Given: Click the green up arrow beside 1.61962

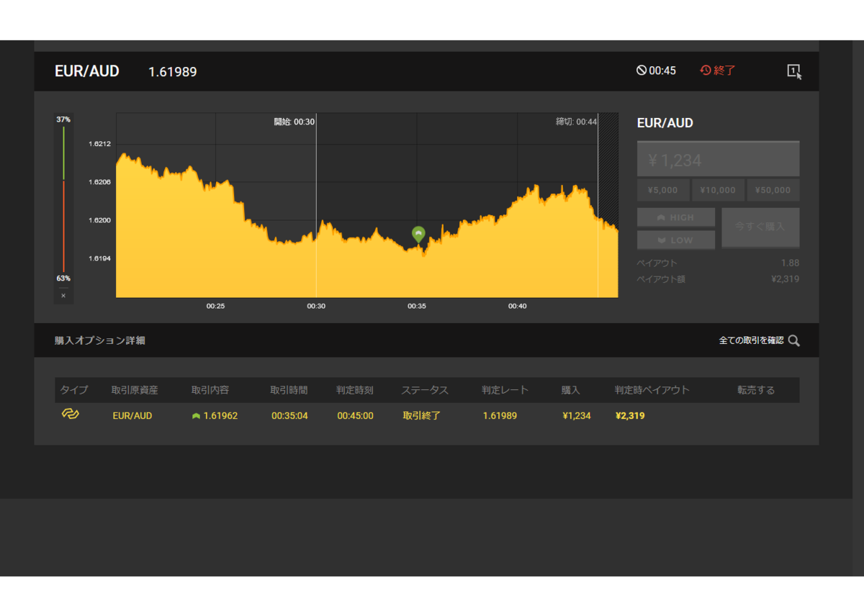Looking at the screenshot, I should tap(196, 416).
